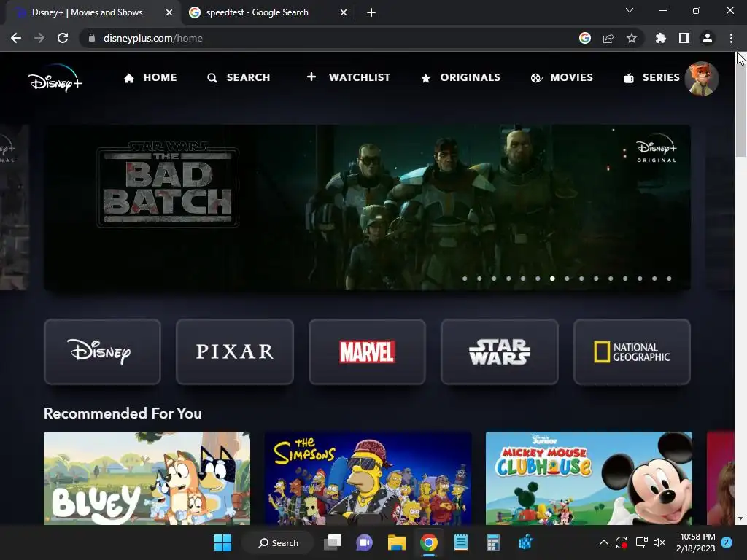This screenshot has width=747, height=560.
Task: Open the Calculator taskbar icon
Action: pos(493,542)
